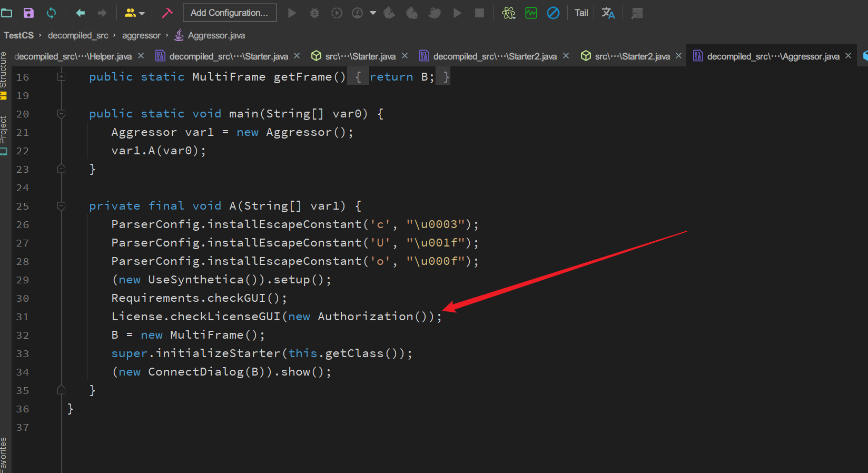Close the Helper.java tab

141,56
